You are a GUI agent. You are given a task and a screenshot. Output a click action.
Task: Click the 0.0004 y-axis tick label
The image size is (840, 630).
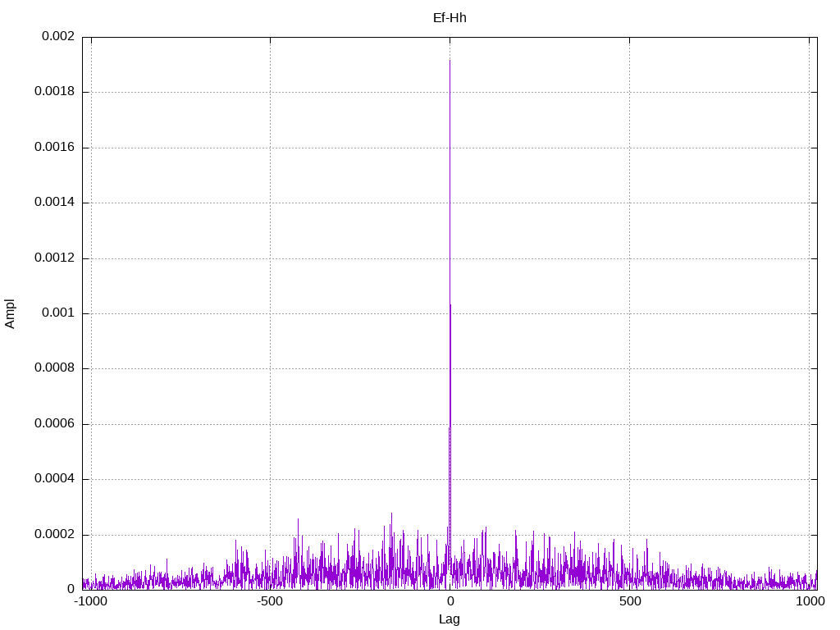pyautogui.click(x=54, y=479)
